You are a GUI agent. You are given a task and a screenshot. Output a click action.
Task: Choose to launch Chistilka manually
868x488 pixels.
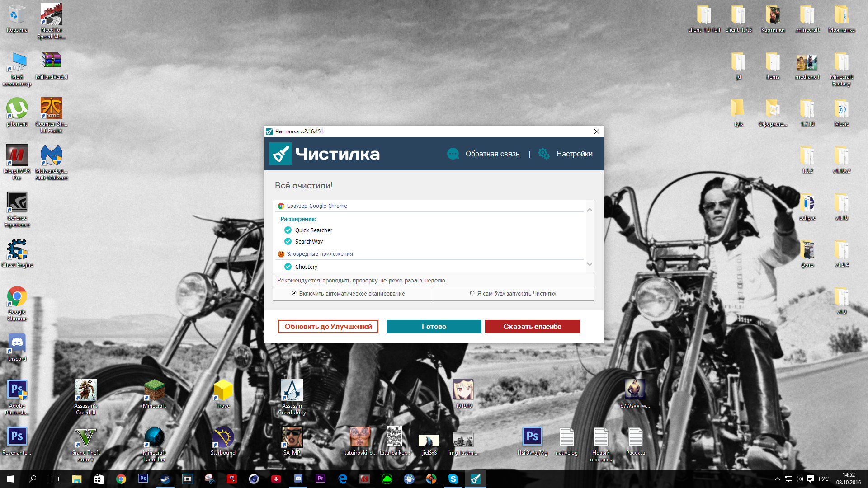pos(472,293)
